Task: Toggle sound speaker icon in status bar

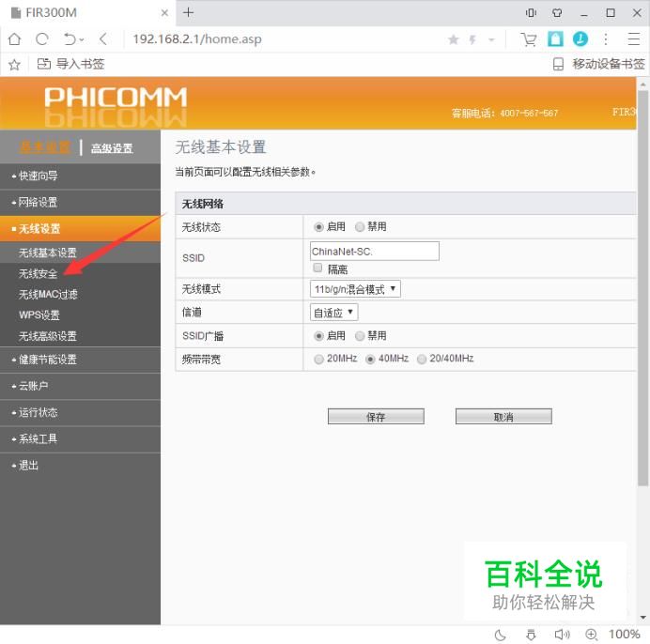Action: (562, 635)
